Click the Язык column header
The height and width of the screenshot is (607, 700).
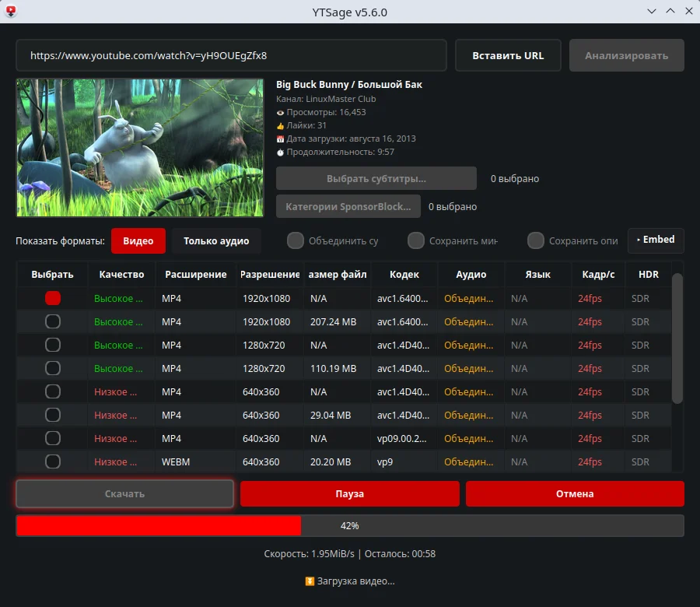tap(537, 274)
